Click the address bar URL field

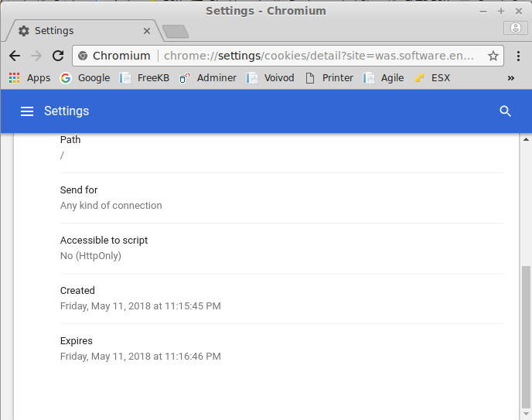[x=319, y=56]
